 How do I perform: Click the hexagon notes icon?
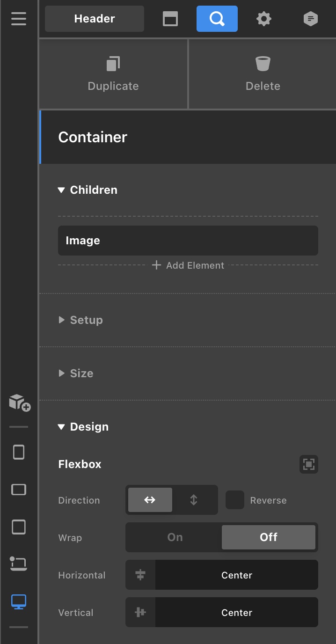coord(310,19)
